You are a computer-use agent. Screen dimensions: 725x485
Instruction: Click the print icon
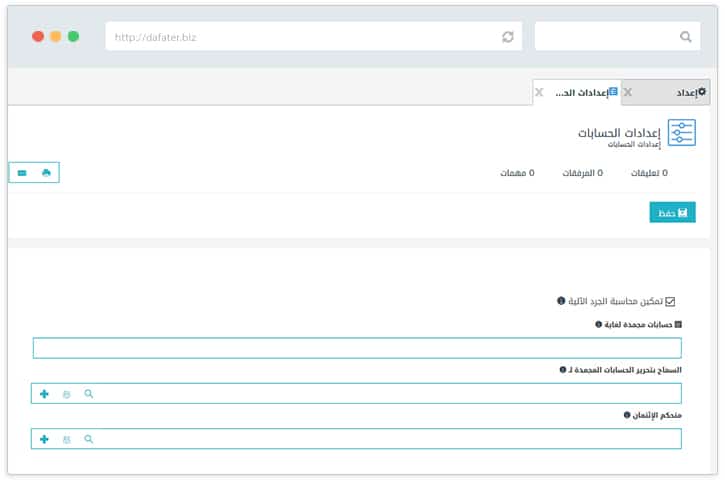46,172
